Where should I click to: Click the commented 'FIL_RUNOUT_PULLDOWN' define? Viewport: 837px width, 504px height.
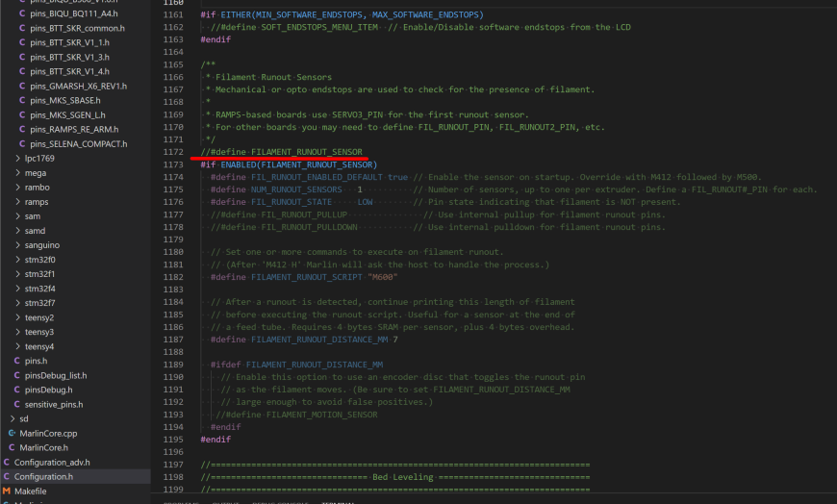tap(309, 227)
